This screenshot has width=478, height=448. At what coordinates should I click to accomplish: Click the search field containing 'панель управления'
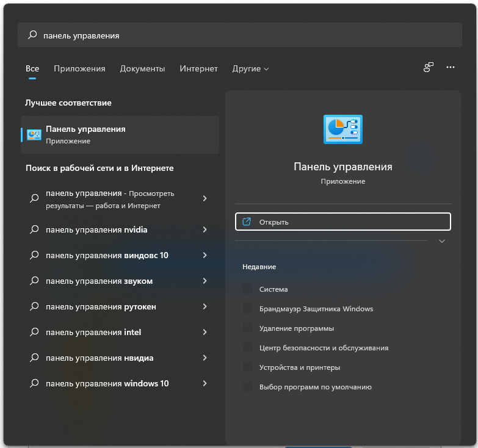240,35
